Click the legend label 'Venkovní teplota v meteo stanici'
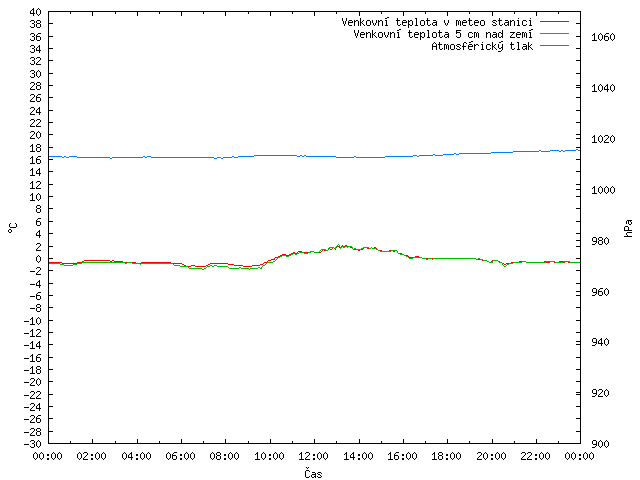 point(437,22)
